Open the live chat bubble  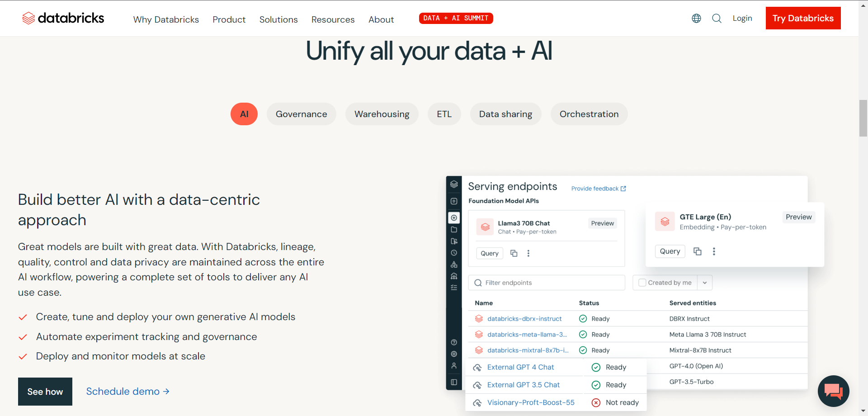tap(833, 391)
